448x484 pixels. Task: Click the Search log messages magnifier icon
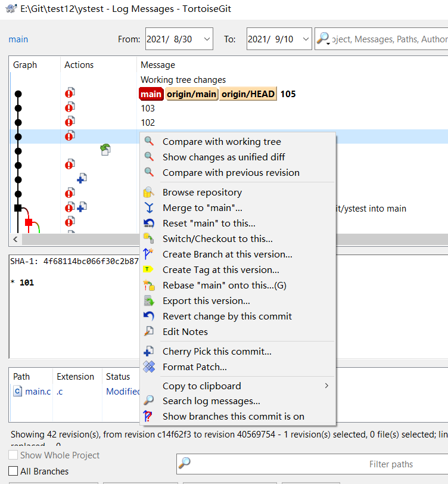[149, 401]
